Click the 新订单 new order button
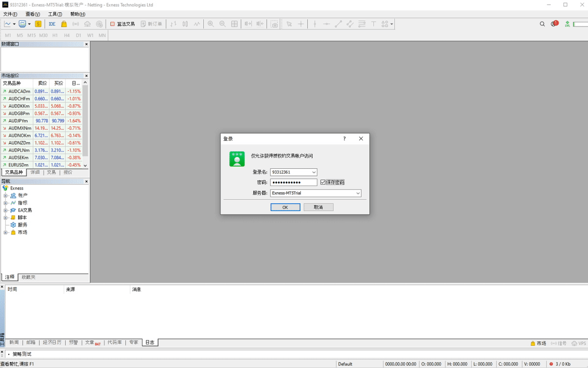 pyautogui.click(x=151, y=24)
